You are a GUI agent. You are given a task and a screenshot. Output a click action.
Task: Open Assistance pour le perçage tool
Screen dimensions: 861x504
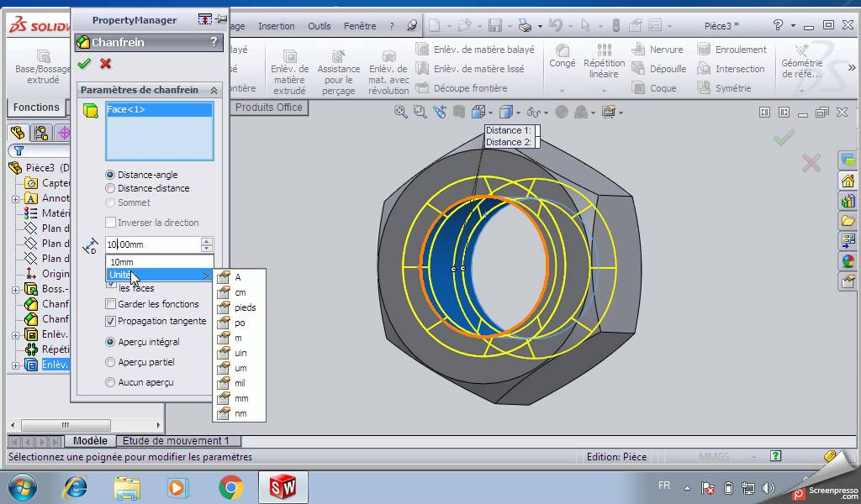click(338, 72)
